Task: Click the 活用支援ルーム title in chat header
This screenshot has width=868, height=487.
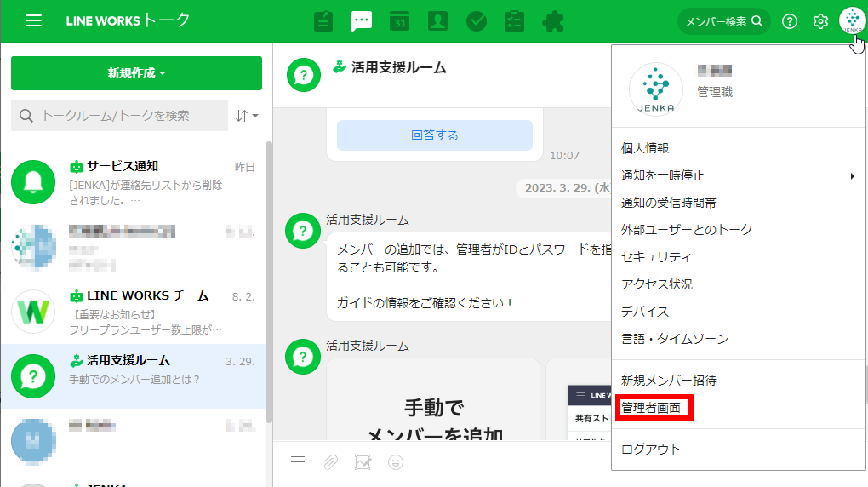Action: [398, 67]
